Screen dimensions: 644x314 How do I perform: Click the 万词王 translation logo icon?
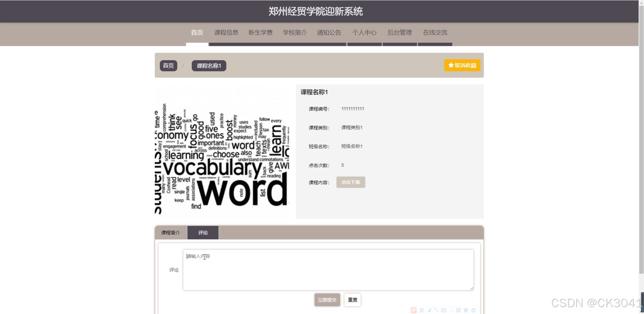pos(414,310)
